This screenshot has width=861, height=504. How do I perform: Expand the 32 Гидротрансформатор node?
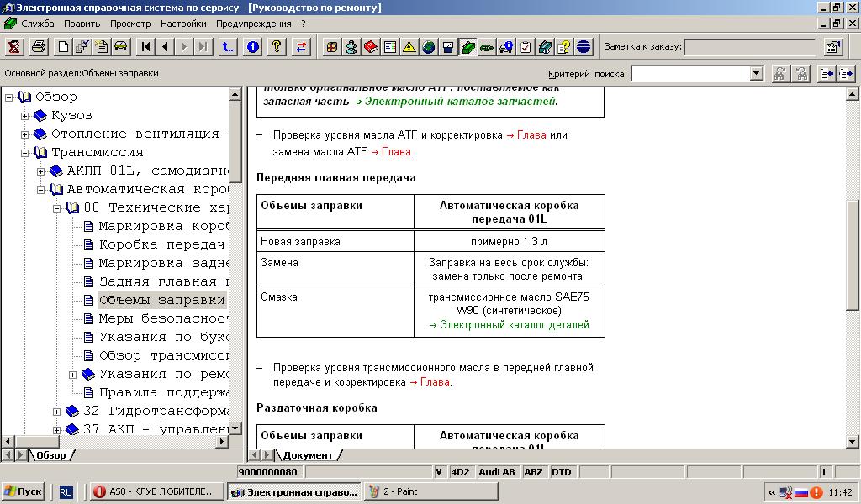[x=57, y=412]
